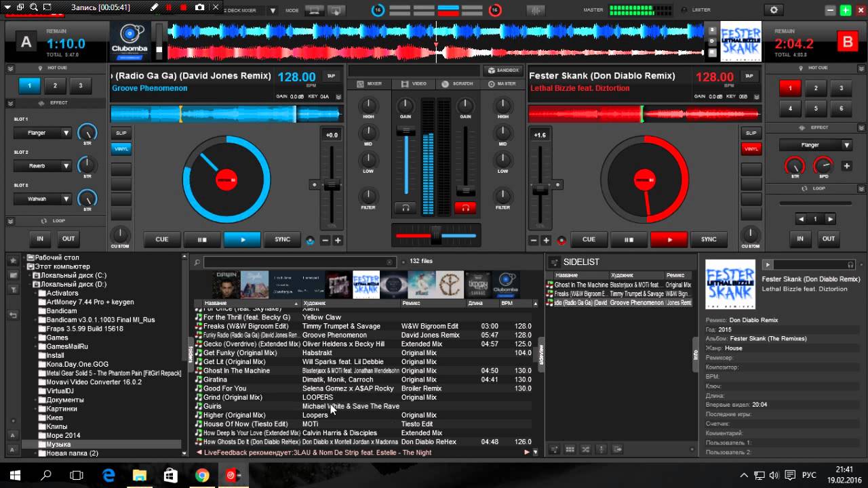Trigger hot cue 3 on deck A

(81, 85)
